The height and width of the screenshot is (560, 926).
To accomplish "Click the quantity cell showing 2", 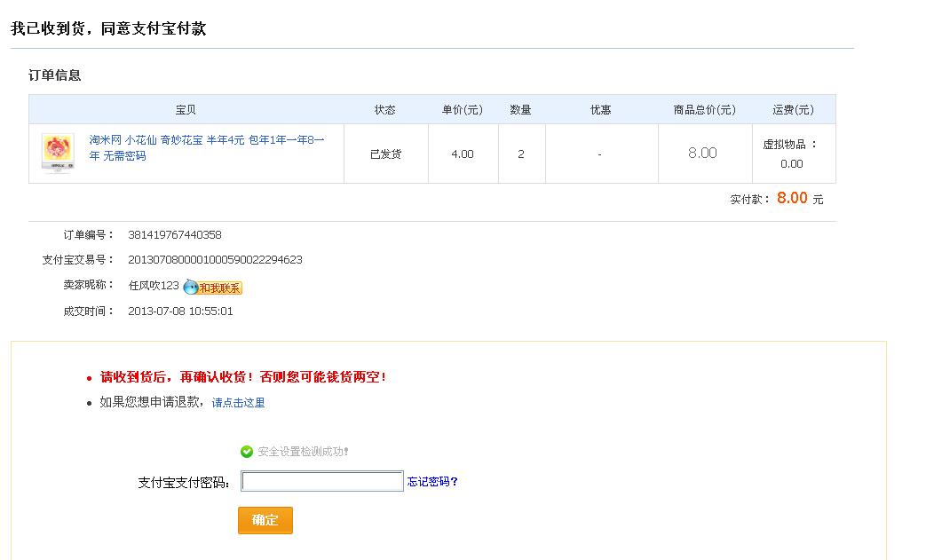I will tap(521, 154).
